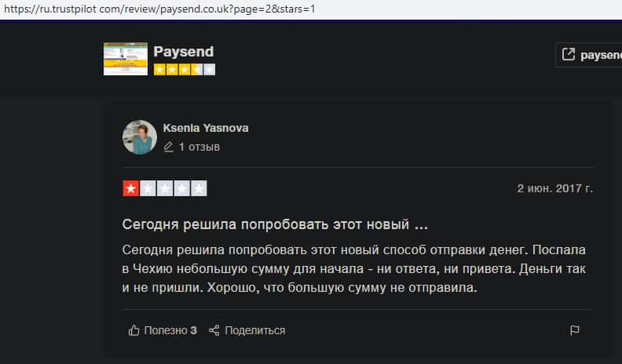The image size is (622, 364).
Task: Open the Paysend company logo thumbnail
Action: 126,59
